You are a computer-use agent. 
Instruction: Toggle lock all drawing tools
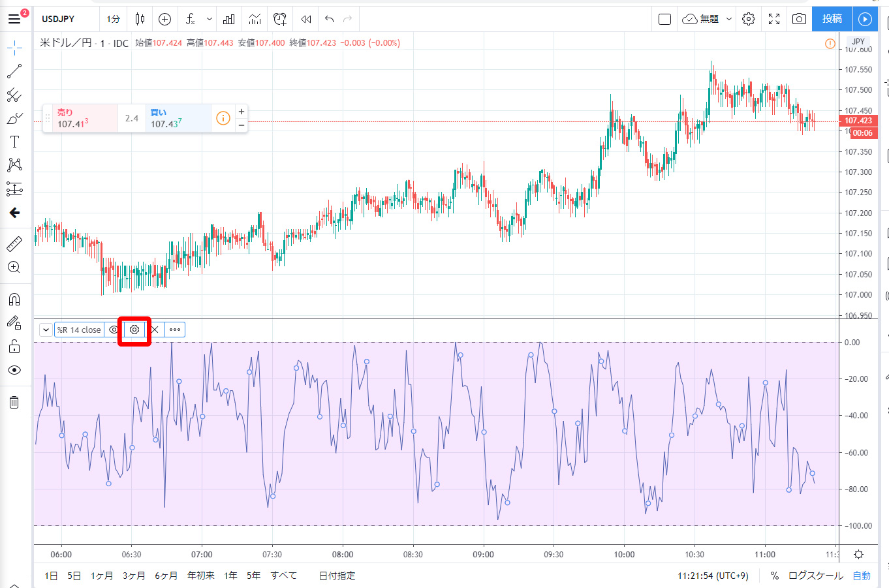14,347
